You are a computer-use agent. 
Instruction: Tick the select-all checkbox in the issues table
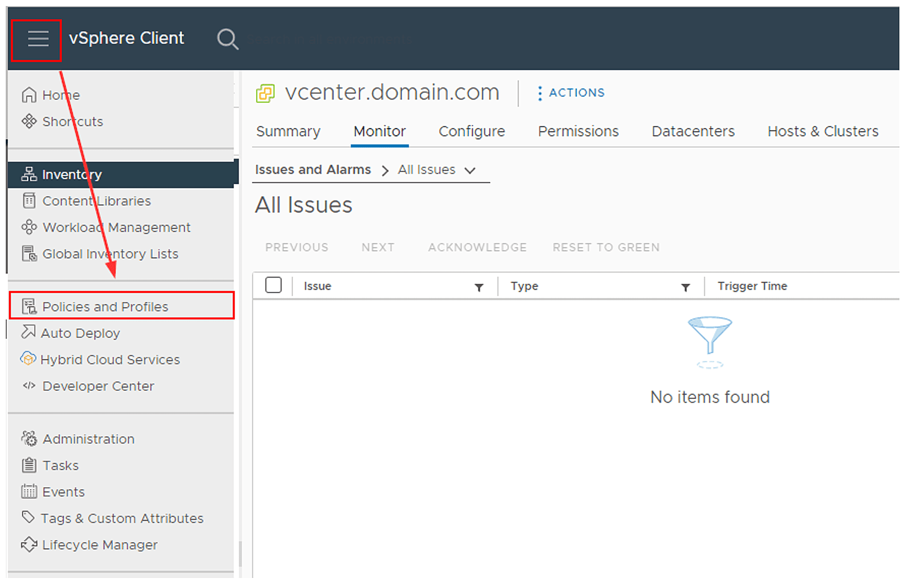pyautogui.click(x=273, y=285)
